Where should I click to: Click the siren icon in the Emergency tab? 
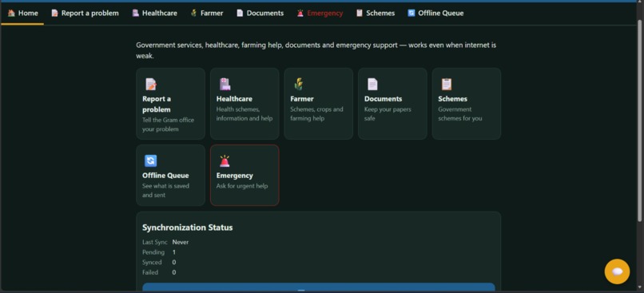(300, 13)
